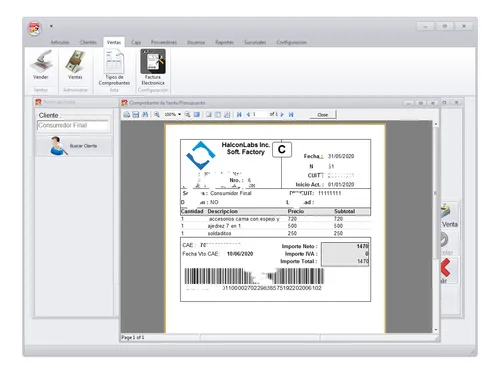The height and width of the screenshot is (374, 500).
Task: Open the application orb menu button
Action: pos(35,28)
